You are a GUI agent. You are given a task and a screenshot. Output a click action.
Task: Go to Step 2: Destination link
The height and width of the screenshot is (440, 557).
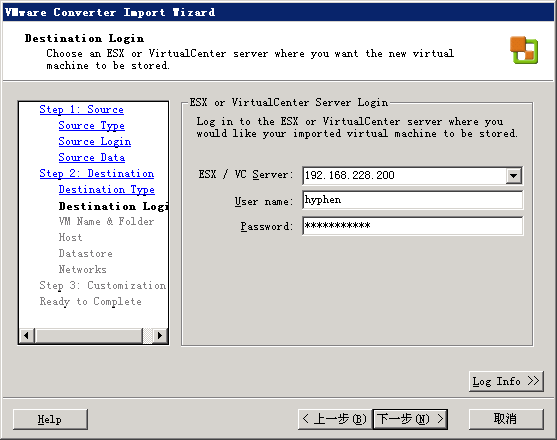[x=97, y=173]
